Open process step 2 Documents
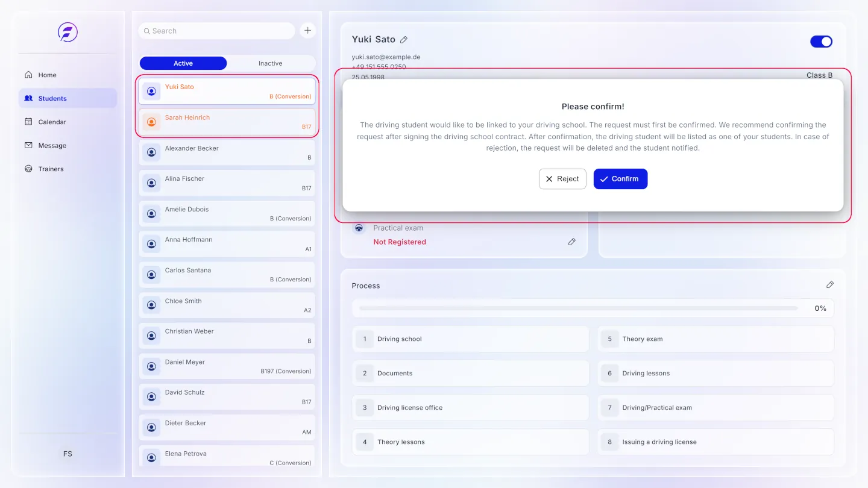Image resolution: width=868 pixels, height=488 pixels. click(470, 374)
